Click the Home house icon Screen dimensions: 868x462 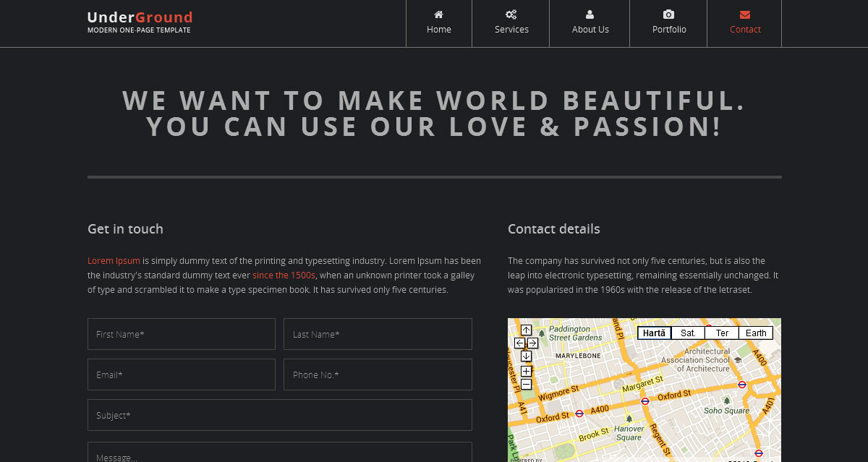[438, 14]
